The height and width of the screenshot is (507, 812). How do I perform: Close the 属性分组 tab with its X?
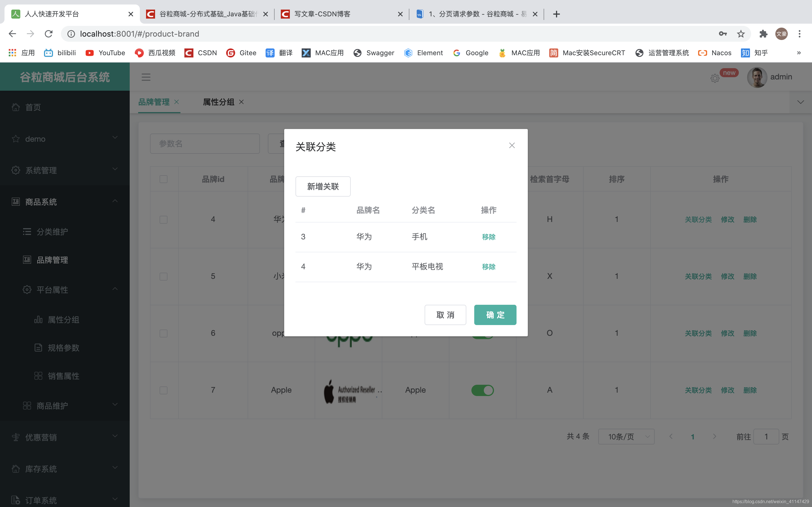click(241, 102)
